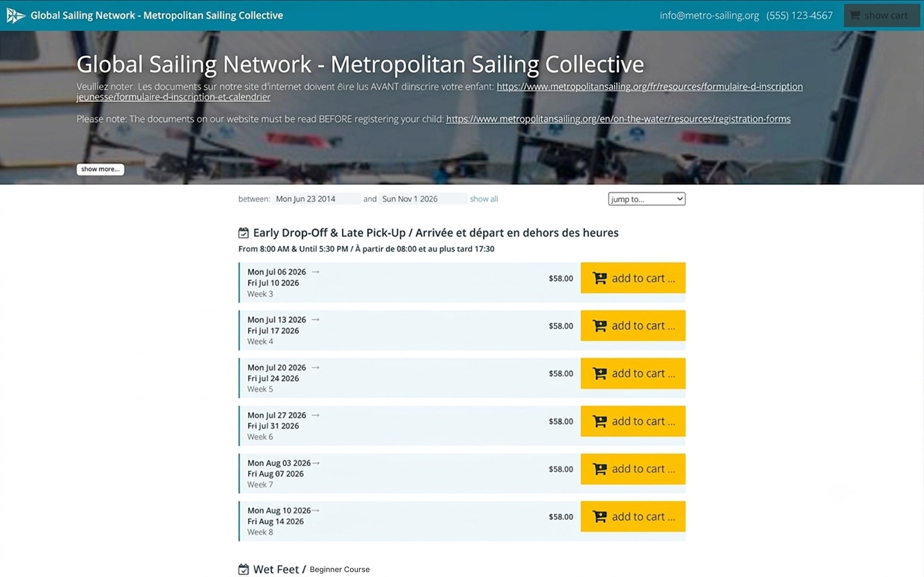Open the show cart button
Viewport: 924px width, 577px height.
click(x=882, y=16)
